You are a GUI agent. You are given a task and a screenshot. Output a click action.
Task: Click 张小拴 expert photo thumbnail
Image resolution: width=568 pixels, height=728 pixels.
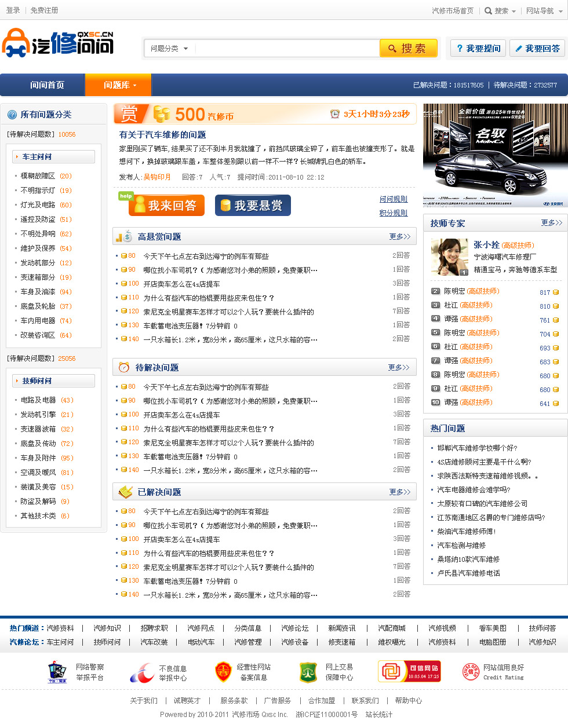coord(450,257)
